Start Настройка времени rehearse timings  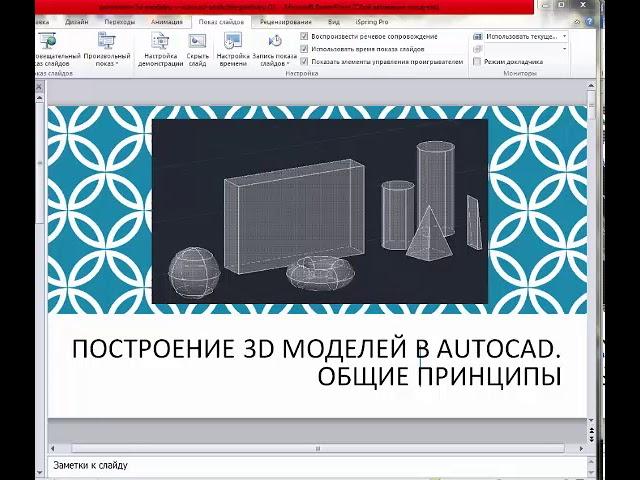(x=233, y=49)
